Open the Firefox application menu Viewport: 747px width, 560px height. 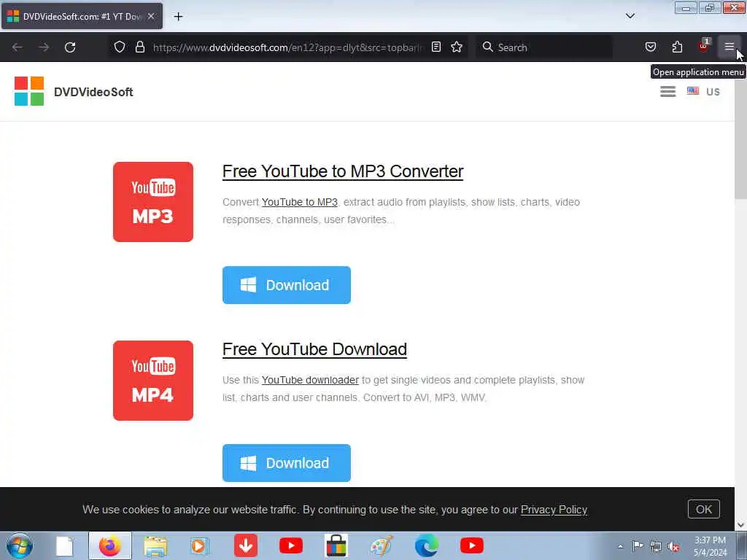(x=729, y=47)
